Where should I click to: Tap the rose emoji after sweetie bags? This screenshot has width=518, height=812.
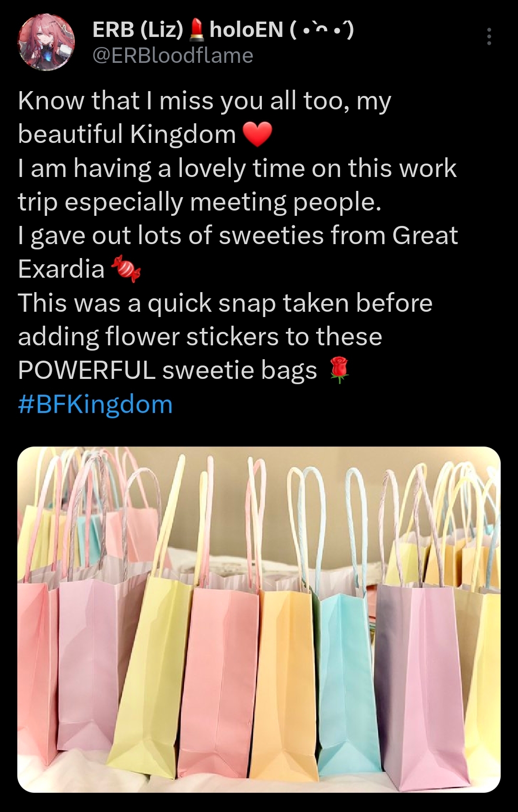click(x=339, y=370)
